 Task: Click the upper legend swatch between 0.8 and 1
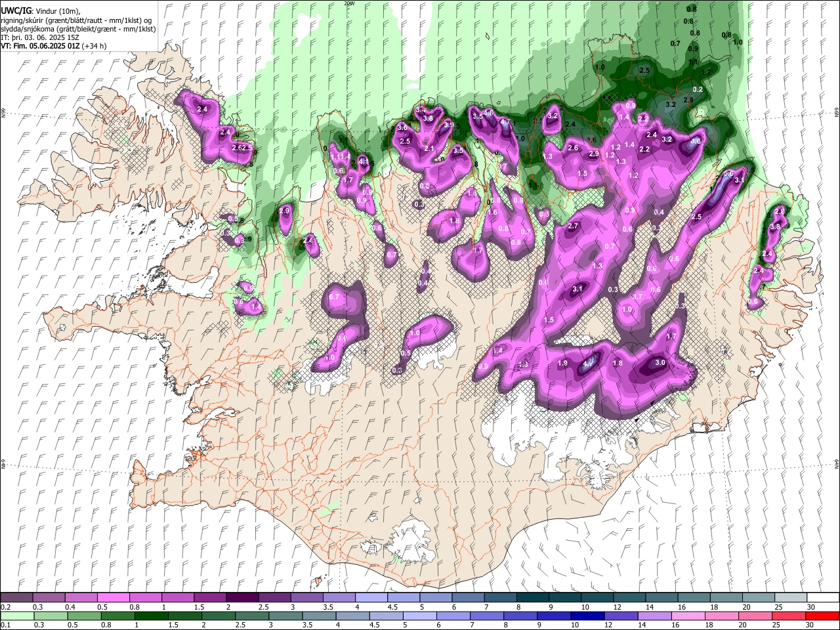coord(145,598)
